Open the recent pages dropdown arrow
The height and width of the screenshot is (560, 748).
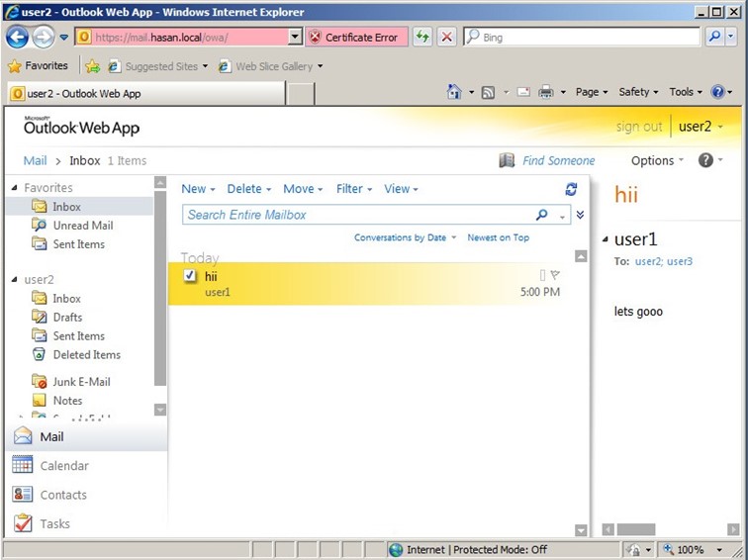(x=64, y=38)
